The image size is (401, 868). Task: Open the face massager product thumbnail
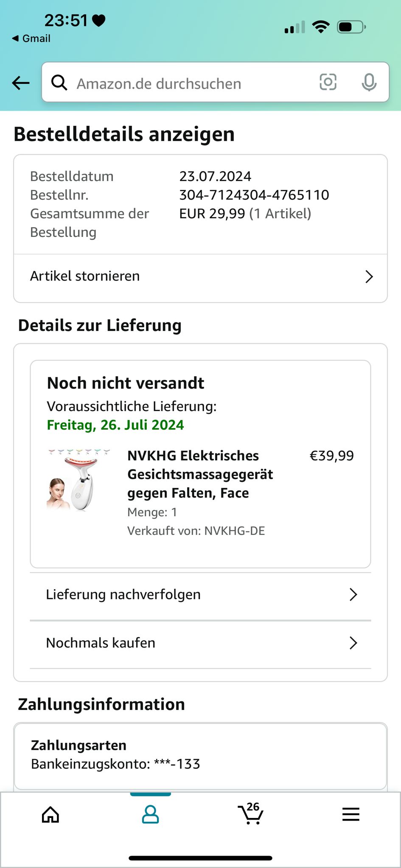point(79,479)
